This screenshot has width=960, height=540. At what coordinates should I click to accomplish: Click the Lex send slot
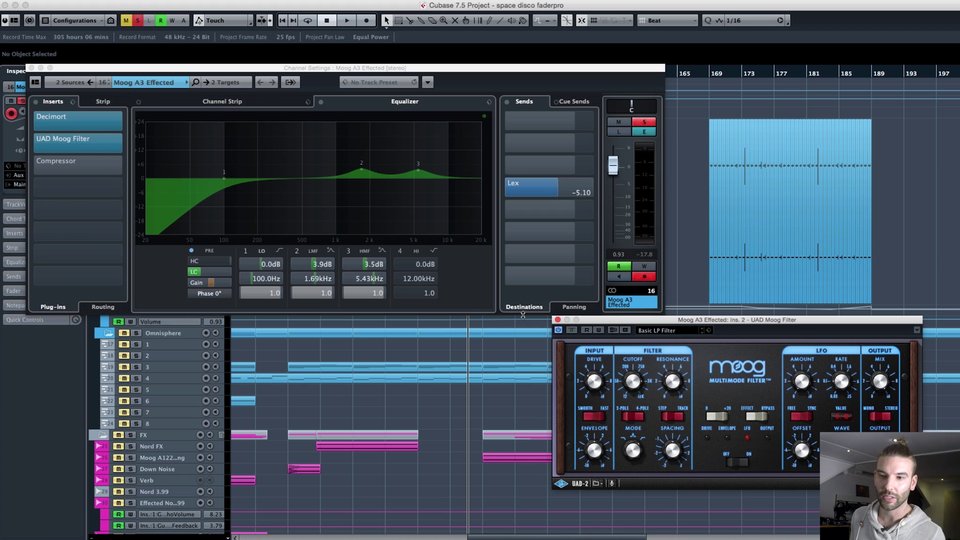click(549, 187)
